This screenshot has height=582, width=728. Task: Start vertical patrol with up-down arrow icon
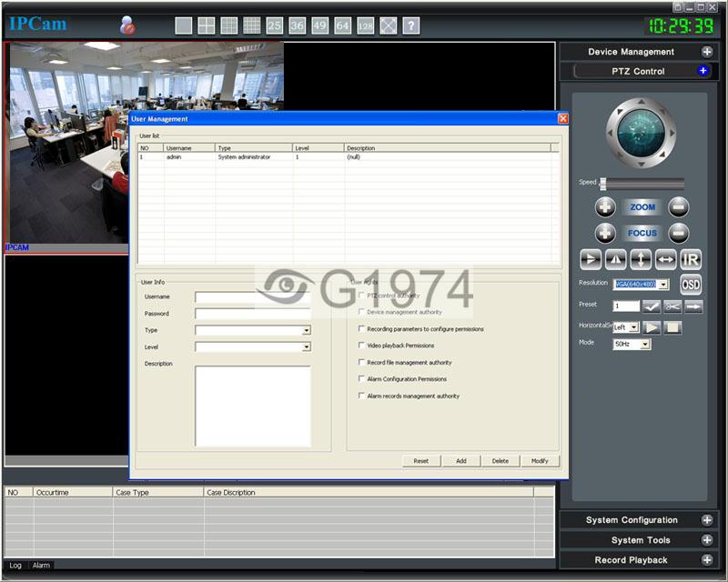pyautogui.click(x=641, y=259)
